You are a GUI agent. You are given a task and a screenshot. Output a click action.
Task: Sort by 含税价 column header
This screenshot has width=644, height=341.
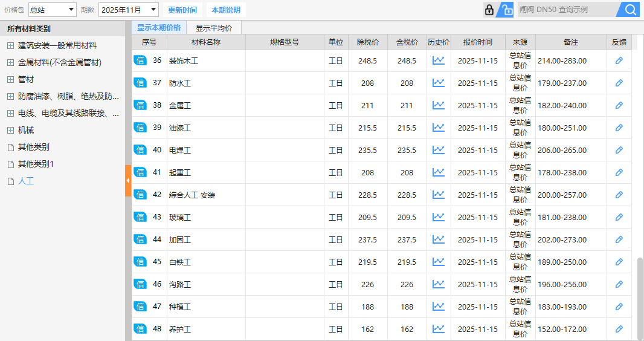click(407, 42)
